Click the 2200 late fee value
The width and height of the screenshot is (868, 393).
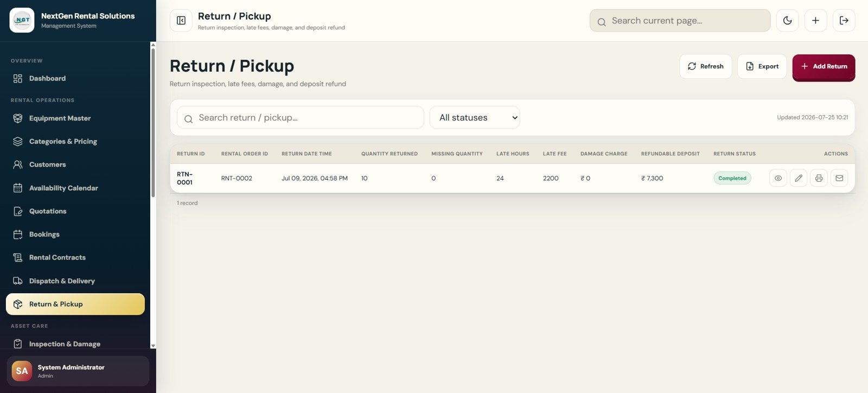(551, 178)
